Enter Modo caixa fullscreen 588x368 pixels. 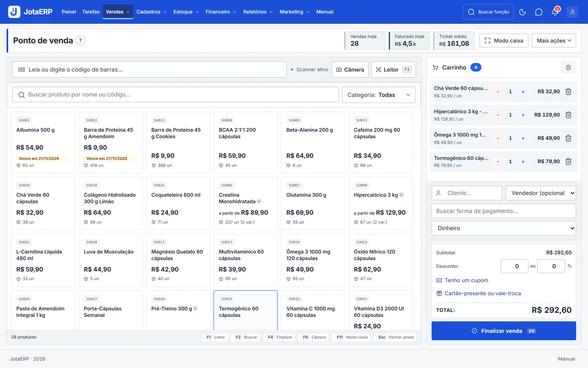504,40
